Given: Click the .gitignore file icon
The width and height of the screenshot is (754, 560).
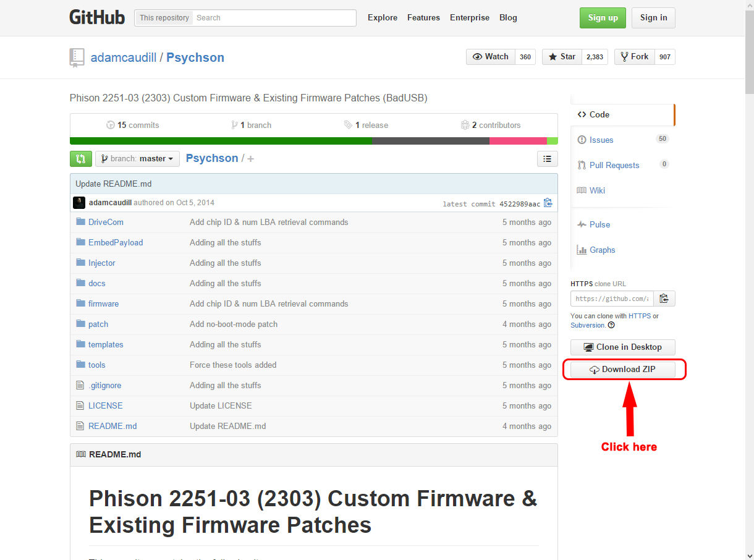Looking at the screenshot, I should tap(80, 385).
